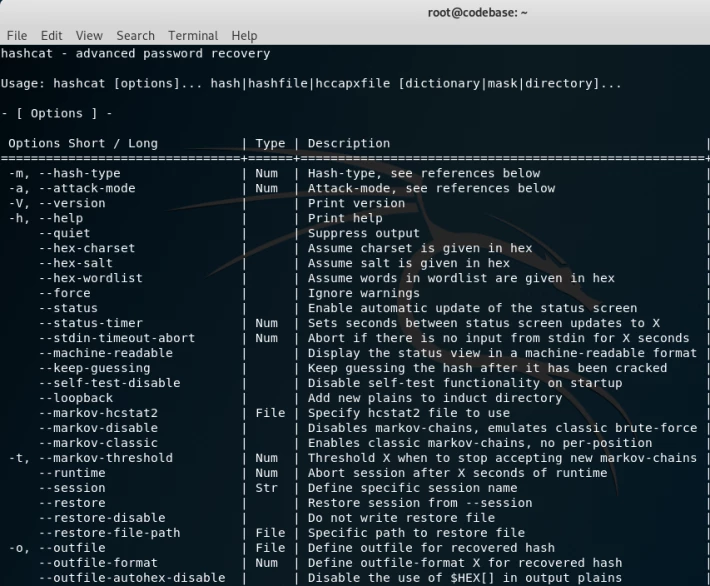Click 'Define outfile for recovered hash'
This screenshot has height=586, width=710.
coord(432,548)
